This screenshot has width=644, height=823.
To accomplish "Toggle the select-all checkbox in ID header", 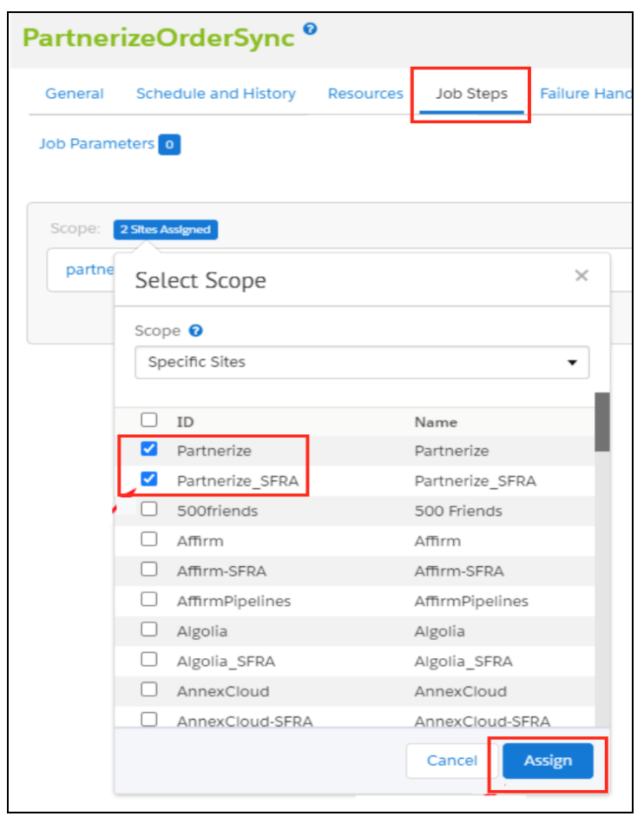I will click(x=149, y=420).
